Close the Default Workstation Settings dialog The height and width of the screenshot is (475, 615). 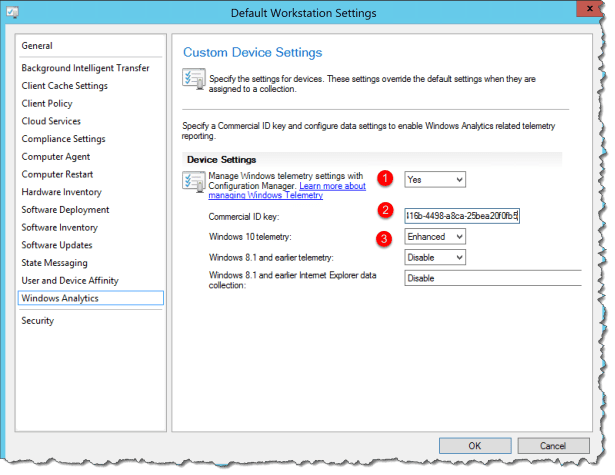coord(589,8)
